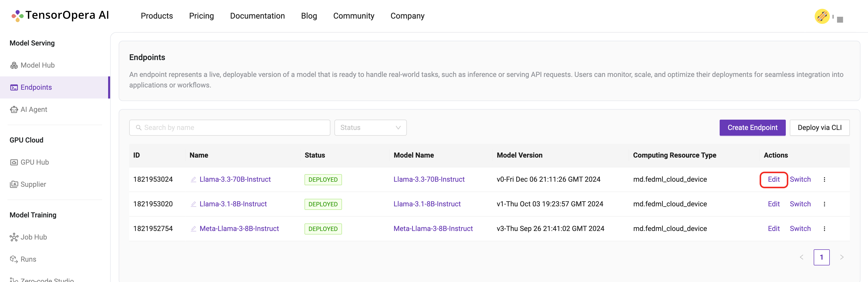Screen dimensions: 868x282
Task: Click endpoint ID 1821953020
Action: tap(153, 204)
